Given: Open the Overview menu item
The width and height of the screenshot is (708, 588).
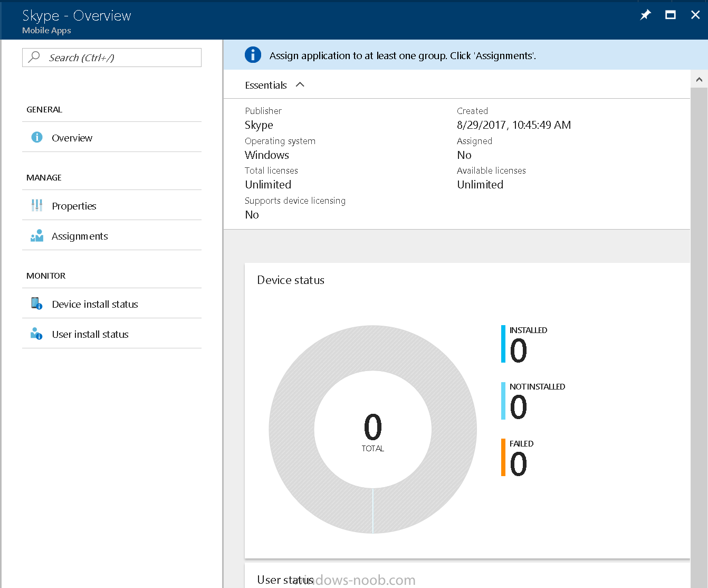Looking at the screenshot, I should 112,137.
